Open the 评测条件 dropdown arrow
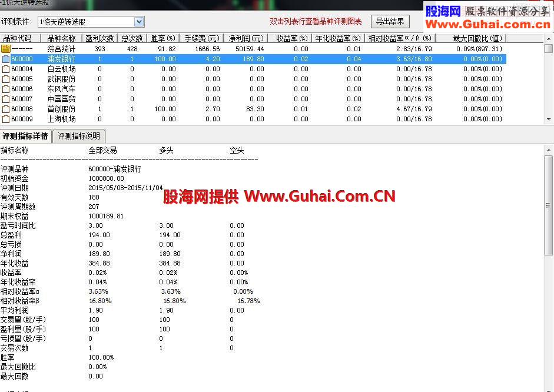 pos(139,22)
